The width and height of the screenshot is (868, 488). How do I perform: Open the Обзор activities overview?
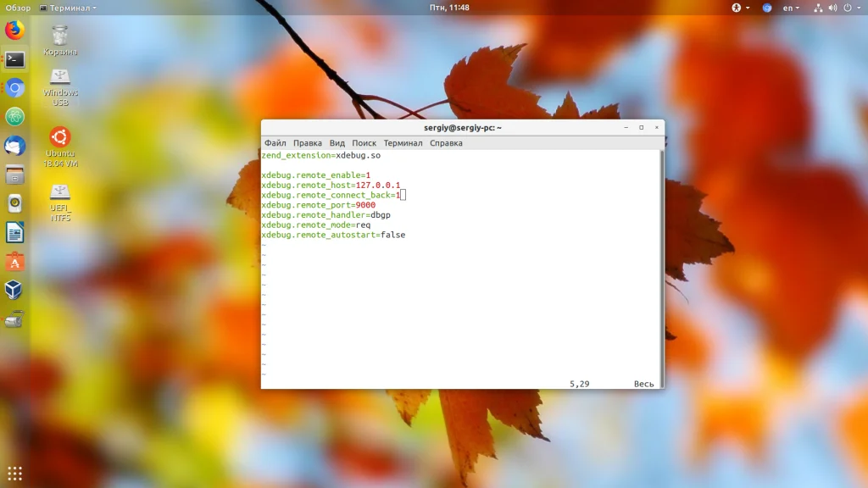18,8
